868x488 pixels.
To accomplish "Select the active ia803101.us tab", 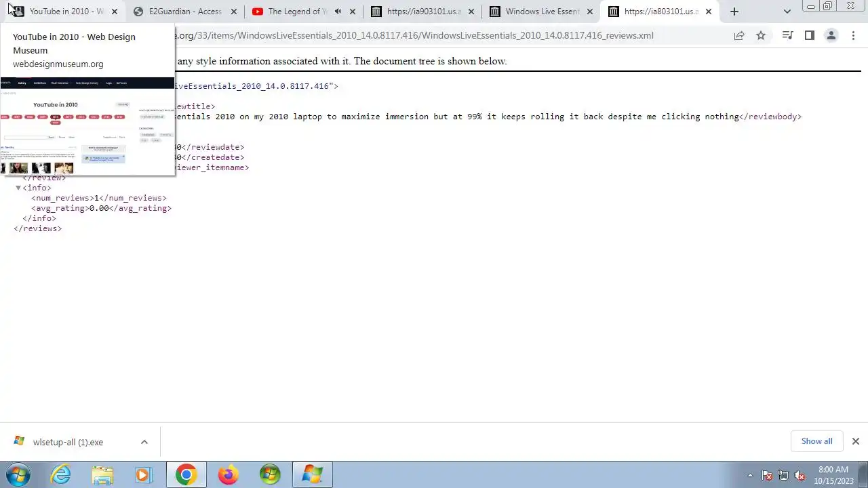I will point(659,12).
